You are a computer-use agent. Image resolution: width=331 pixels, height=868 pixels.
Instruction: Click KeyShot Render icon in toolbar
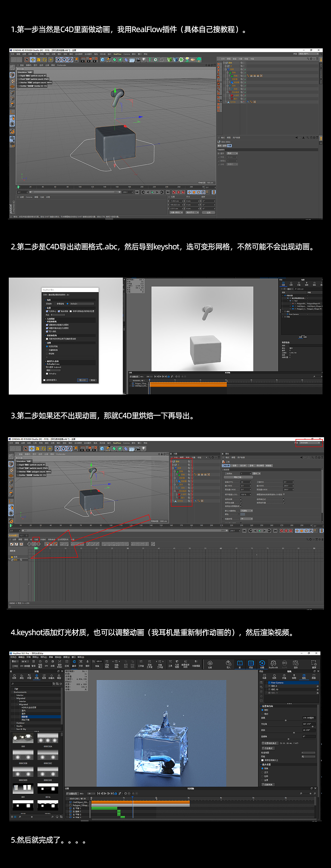296,664
